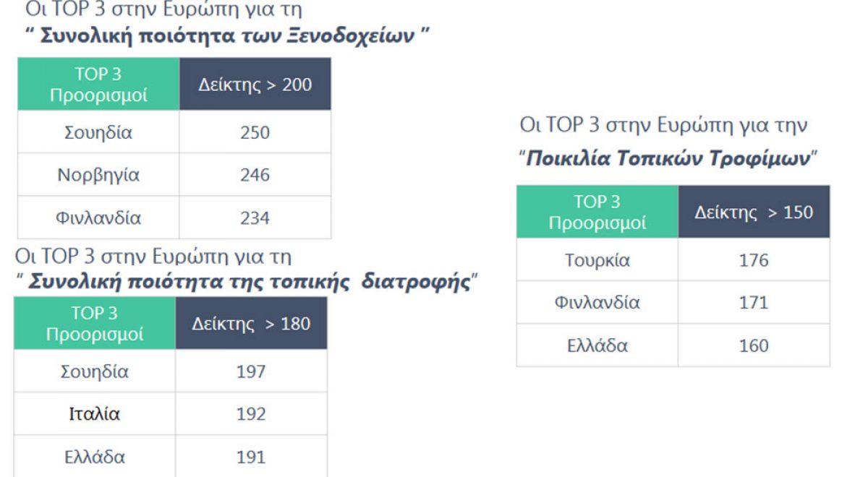Image resolution: width=868 pixels, height=477 pixels.
Task: Click the Δείκτης > 150 header
Action: (x=754, y=212)
